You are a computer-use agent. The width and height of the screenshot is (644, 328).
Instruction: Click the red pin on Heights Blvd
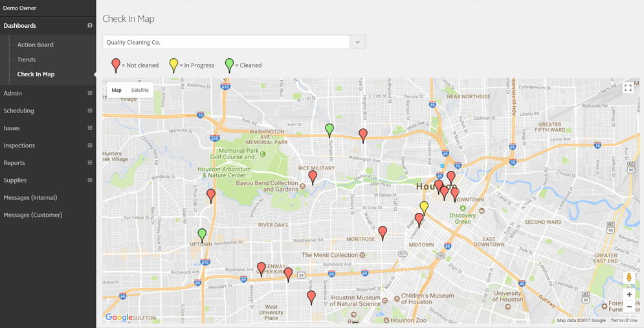[x=362, y=135]
